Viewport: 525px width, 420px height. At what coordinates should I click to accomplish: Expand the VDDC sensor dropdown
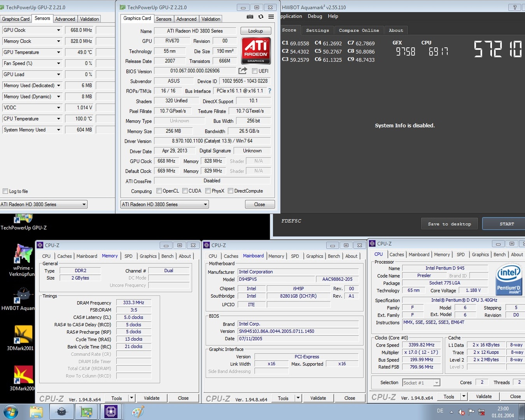(59, 107)
